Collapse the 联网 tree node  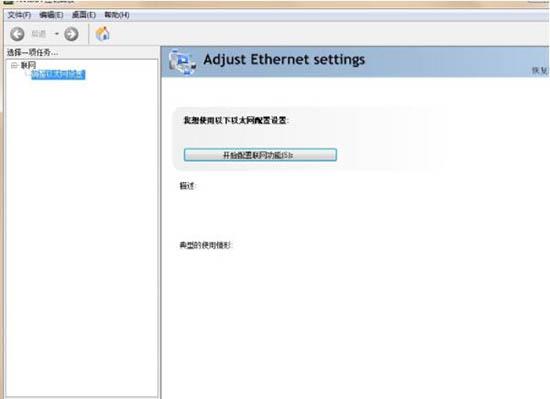tap(14, 65)
